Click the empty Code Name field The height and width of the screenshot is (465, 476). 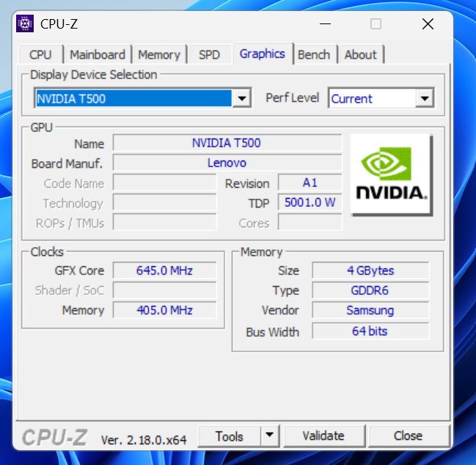(x=164, y=183)
